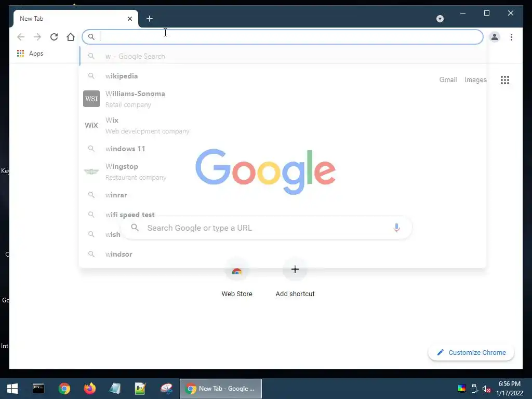Viewport: 532px width, 399px height.
Task: Open Chrome's three-dot menu
Action: [x=511, y=37]
